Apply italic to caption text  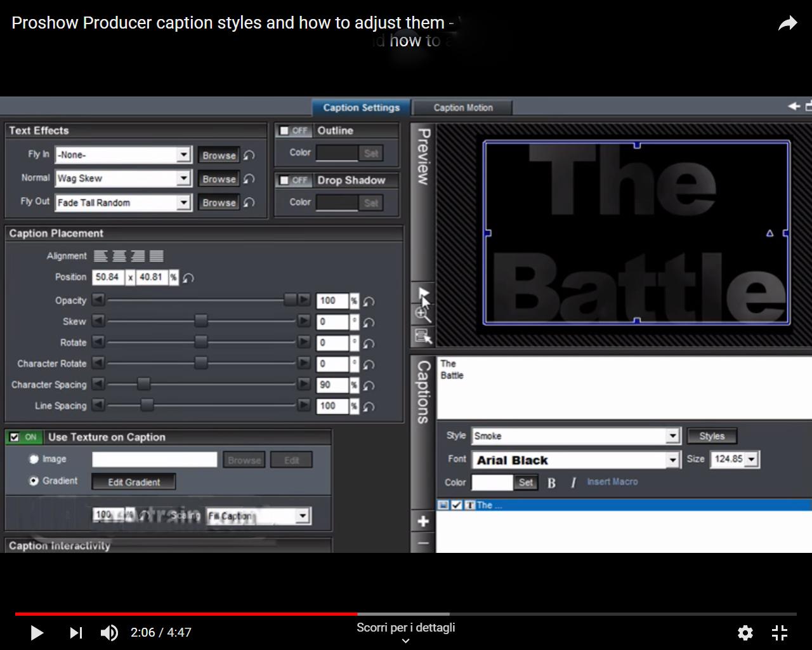tap(573, 483)
